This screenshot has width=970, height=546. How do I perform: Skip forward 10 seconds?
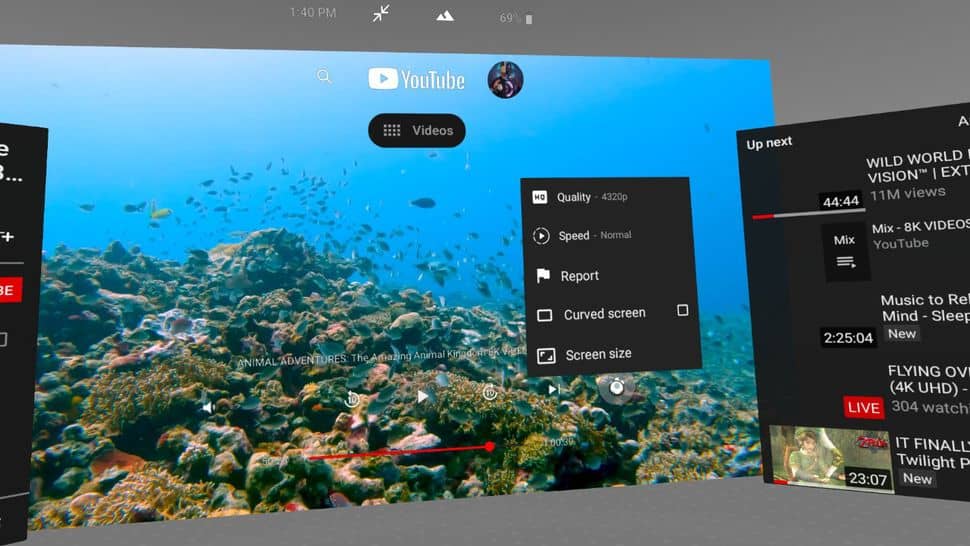click(490, 393)
